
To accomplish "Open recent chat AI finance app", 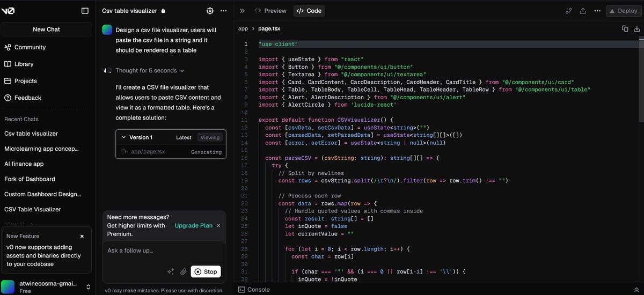I will [x=24, y=164].
